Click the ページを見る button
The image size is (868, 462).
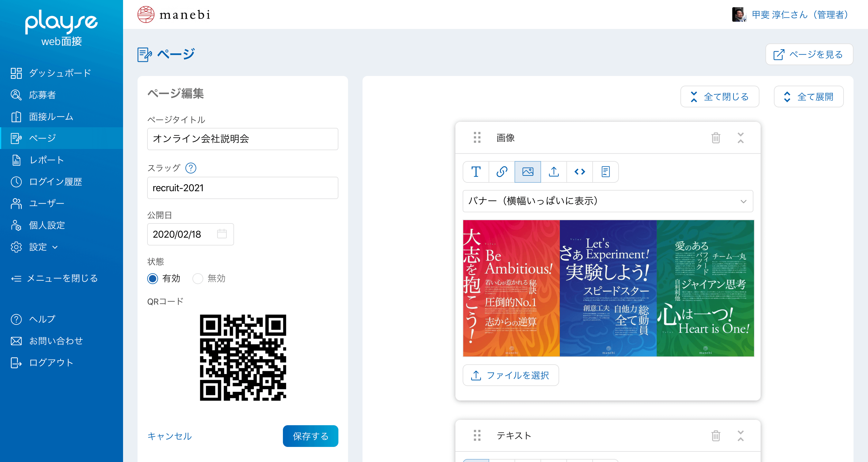(x=809, y=54)
